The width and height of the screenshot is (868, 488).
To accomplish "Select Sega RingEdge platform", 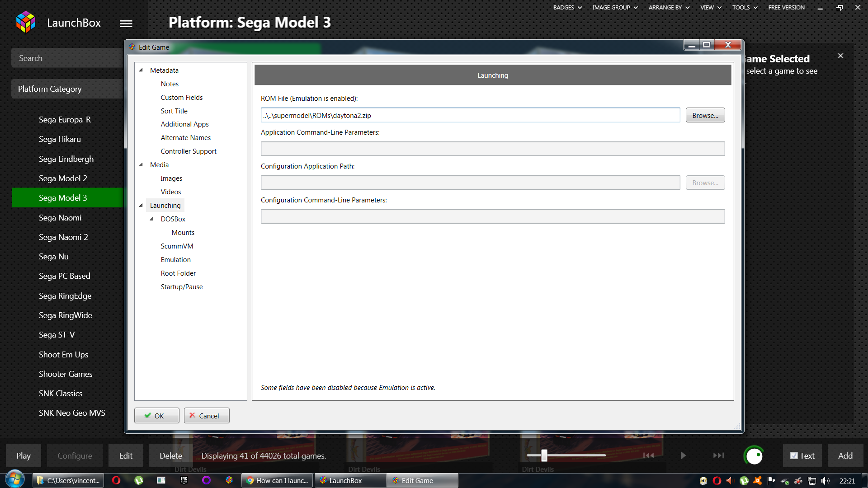I will [x=65, y=296].
